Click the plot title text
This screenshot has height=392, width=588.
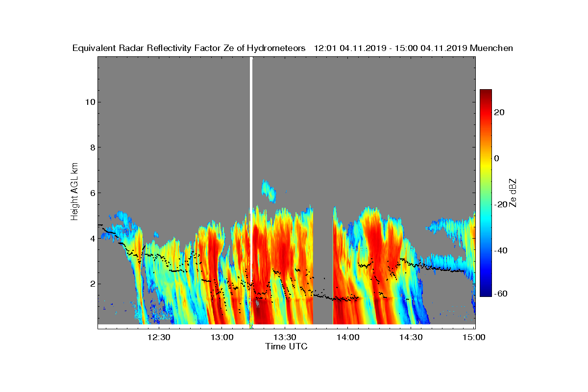click(x=293, y=48)
